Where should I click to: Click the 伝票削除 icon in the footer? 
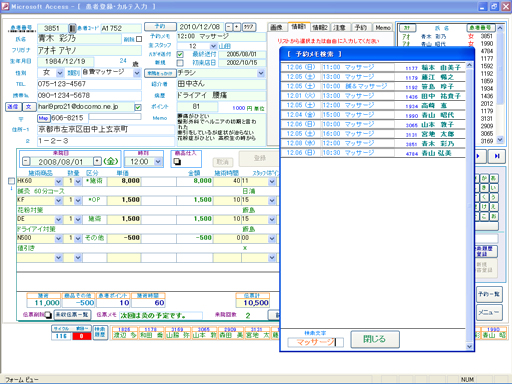pyautogui.click(x=48, y=315)
